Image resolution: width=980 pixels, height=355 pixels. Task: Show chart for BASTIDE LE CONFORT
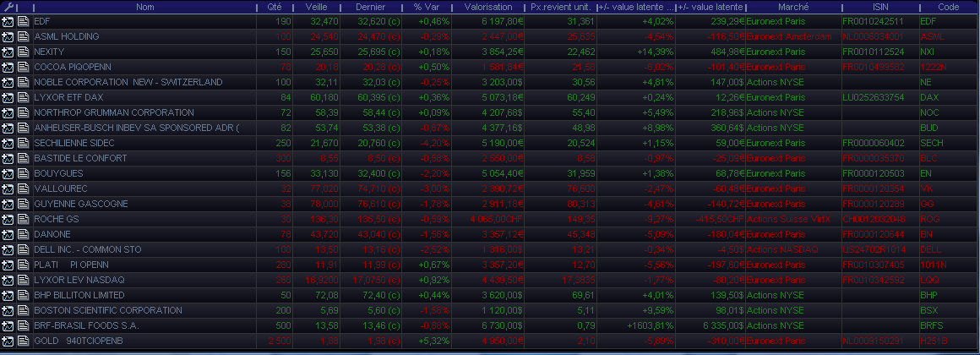[x=8, y=158]
